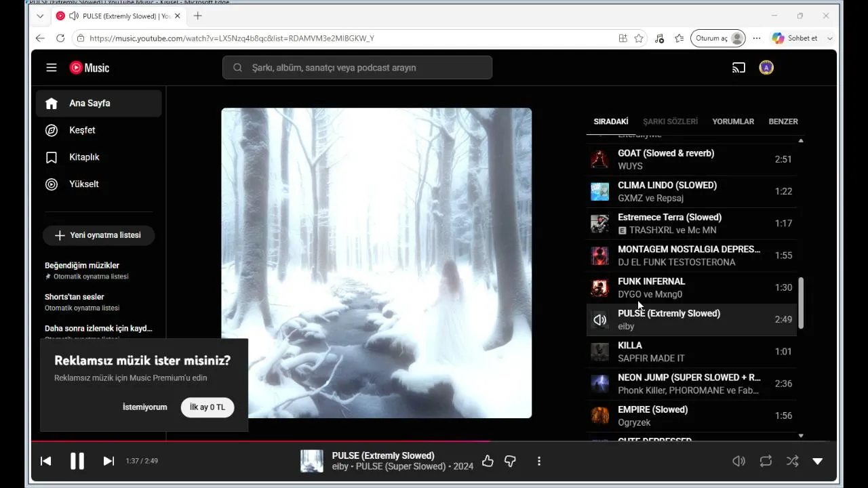Viewport: 868px width, 488px height.
Task: Click the search magnifier icon
Action: click(237, 68)
